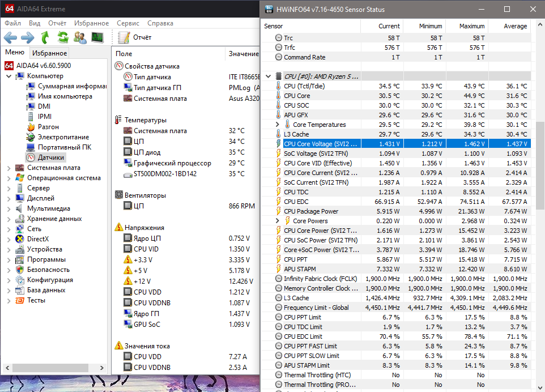This screenshot has height=392, width=545.
Task: Click the green up arrow toolbar icon
Action: click(45, 37)
